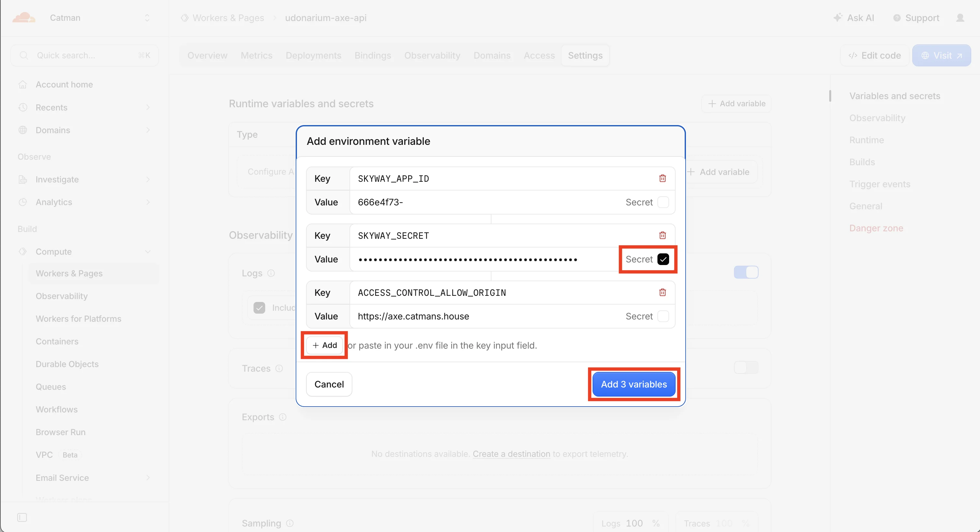This screenshot has width=980, height=532.
Task: Click the Workers & Pages breadcrumb link
Action: pos(228,18)
